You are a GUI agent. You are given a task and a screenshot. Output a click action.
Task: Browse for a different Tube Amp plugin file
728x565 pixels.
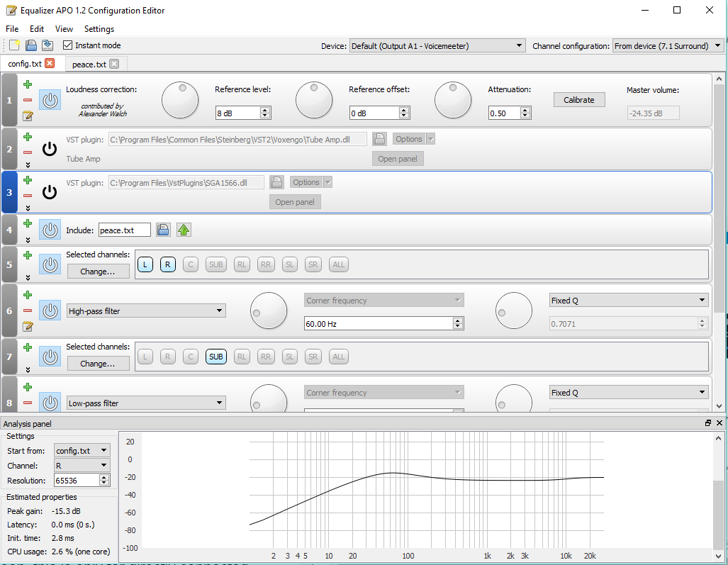point(379,138)
